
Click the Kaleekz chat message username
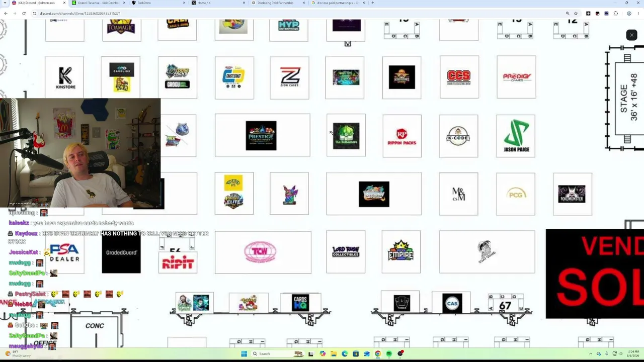click(x=19, y=223)
